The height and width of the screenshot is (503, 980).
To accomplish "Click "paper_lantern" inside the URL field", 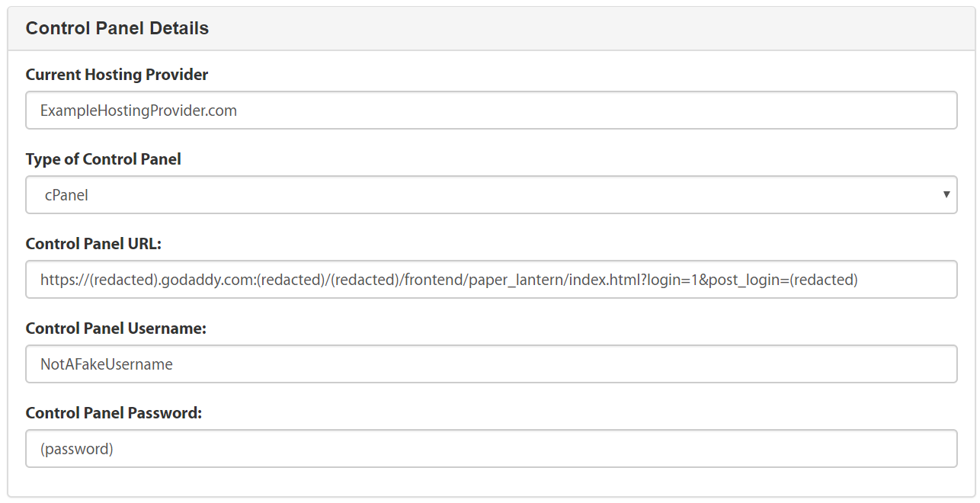I will click(515, 280).
